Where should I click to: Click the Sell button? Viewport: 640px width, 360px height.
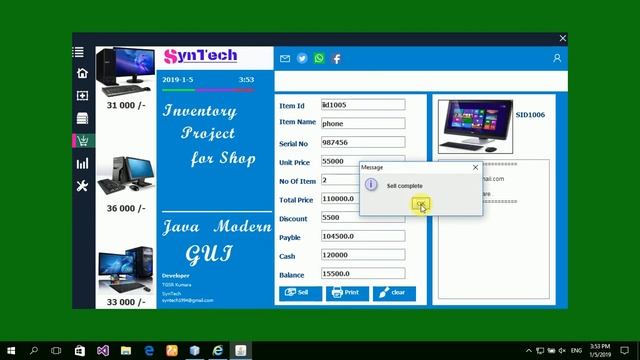(300, 293)
